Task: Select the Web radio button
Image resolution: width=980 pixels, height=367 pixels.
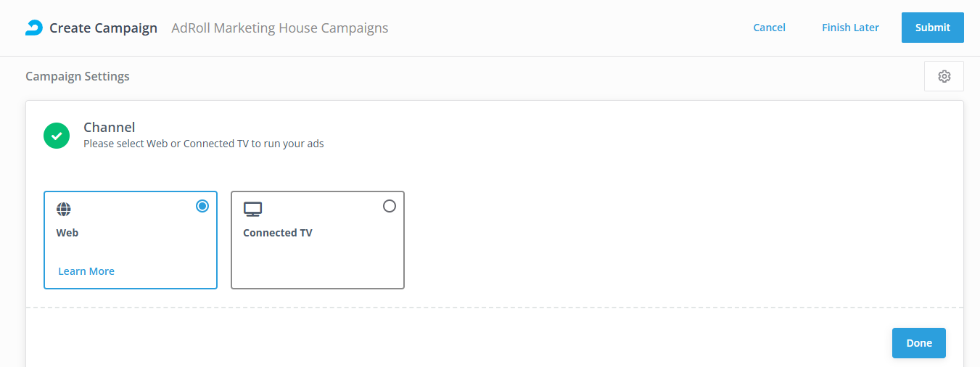Action: [x=202, y=206]
